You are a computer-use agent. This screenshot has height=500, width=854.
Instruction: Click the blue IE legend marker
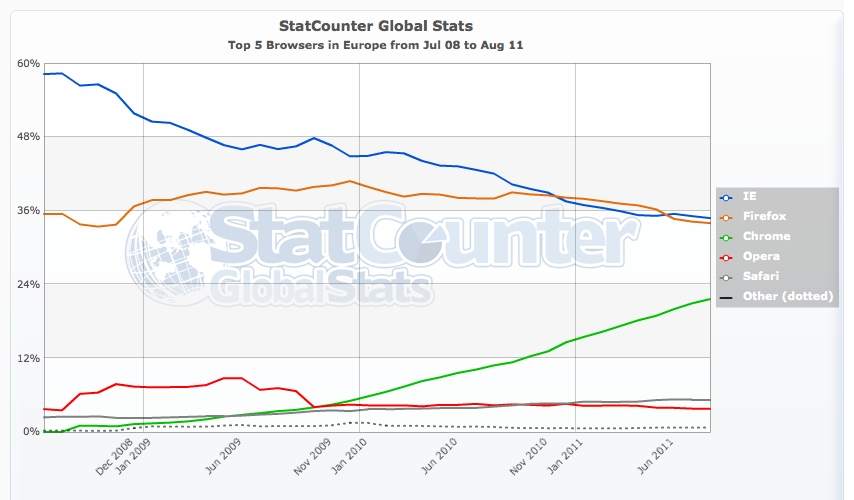point(725,197)
